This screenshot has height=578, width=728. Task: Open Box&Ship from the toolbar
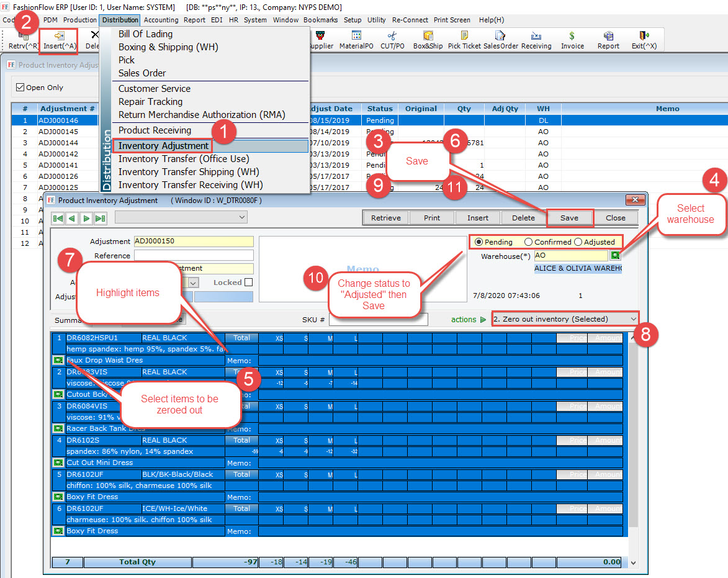point(428,40)
